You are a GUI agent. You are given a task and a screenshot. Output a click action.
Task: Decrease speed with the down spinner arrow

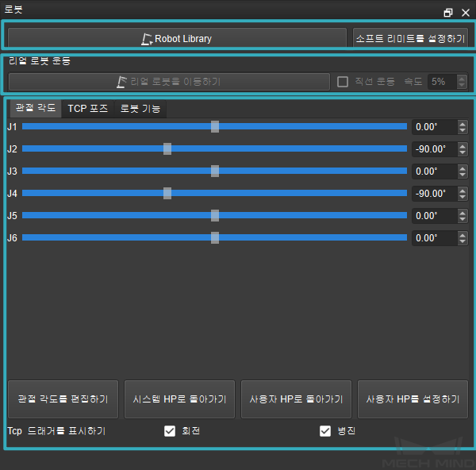pyautogui.click(x=462, y=85)
